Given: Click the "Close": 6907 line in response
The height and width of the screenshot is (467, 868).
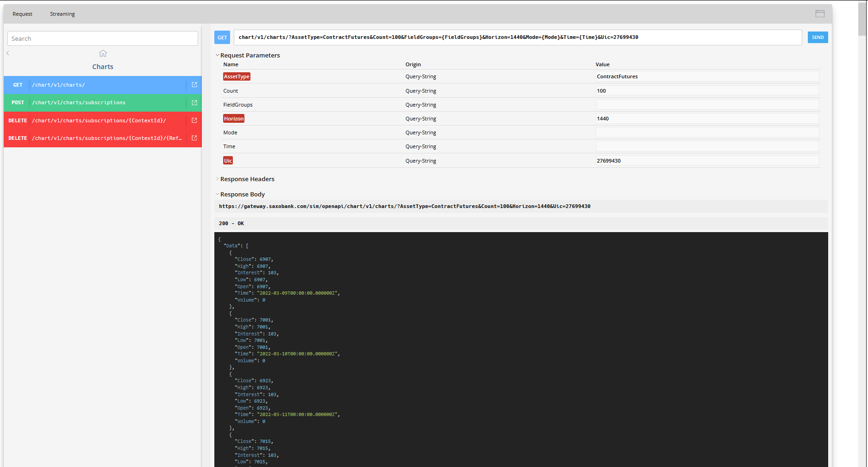Looking at the screenshot, I should 254,259.
